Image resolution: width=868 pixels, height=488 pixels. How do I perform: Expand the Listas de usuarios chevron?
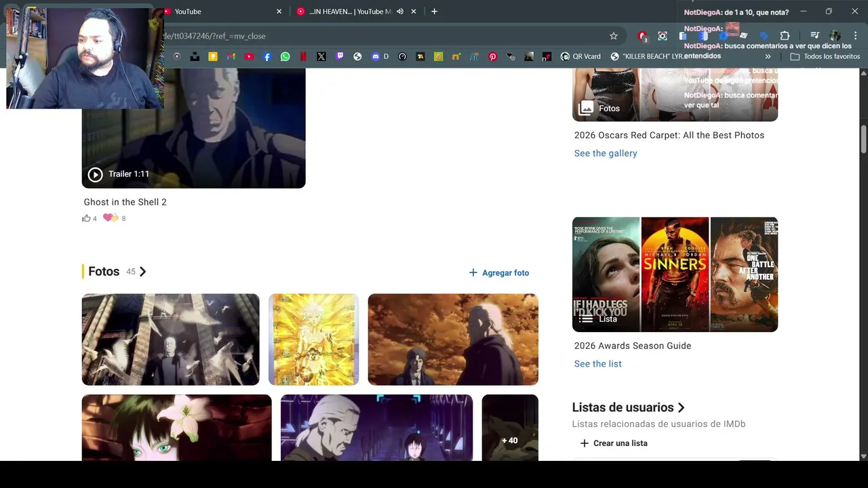pos(682,407)
